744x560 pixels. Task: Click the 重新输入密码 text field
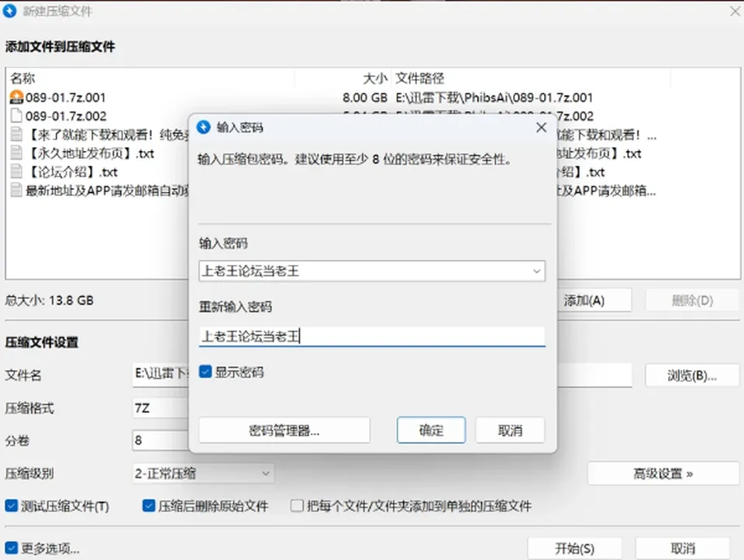[371, 337]
